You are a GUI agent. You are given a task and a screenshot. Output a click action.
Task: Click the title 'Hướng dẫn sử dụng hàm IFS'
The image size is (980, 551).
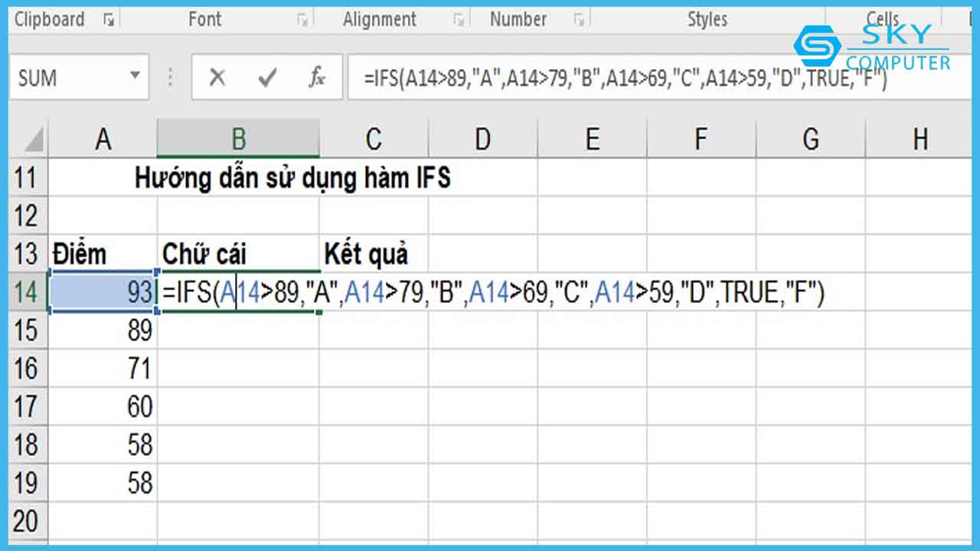[292, 178]
